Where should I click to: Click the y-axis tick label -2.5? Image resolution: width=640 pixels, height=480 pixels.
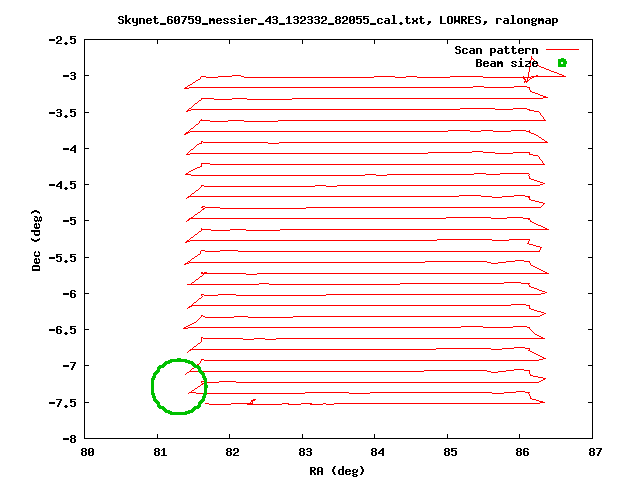click(62, 40)
